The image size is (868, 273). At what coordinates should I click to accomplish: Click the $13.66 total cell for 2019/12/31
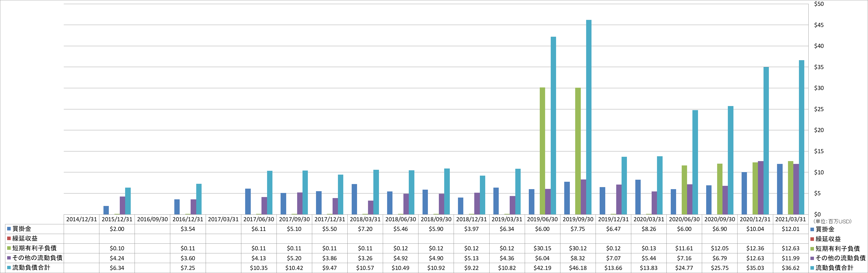[x=613, y=268]
